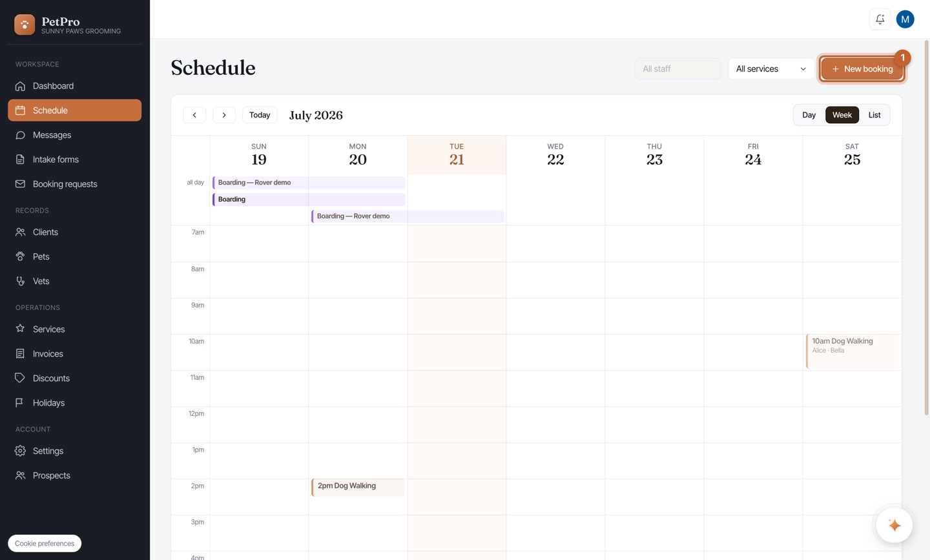Open the M user avatar menu
Screen dimensions: 930x560
tap(905, 19)
